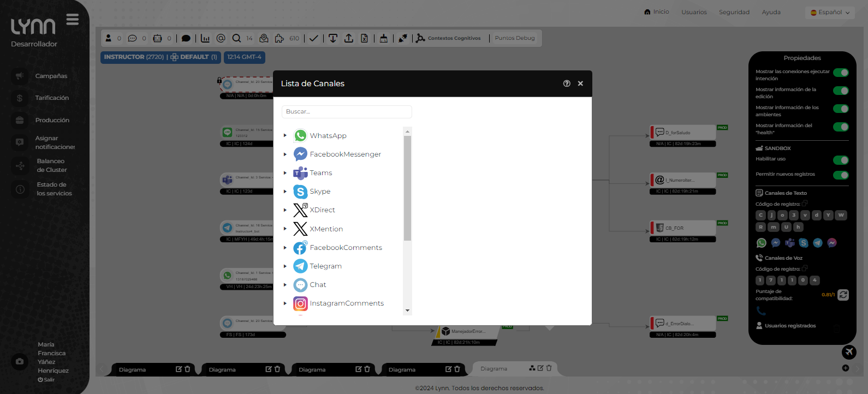Image resolution: width=868 pixels, height=394 pixels.
Task: Click the puzzle piece toolbar icon
Action: click(x=280, y=38)
